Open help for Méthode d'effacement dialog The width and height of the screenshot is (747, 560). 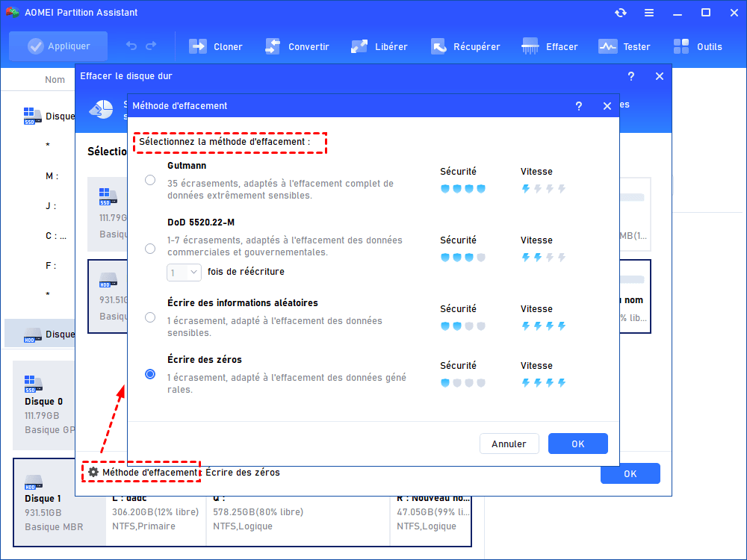(x=578, y=106)
